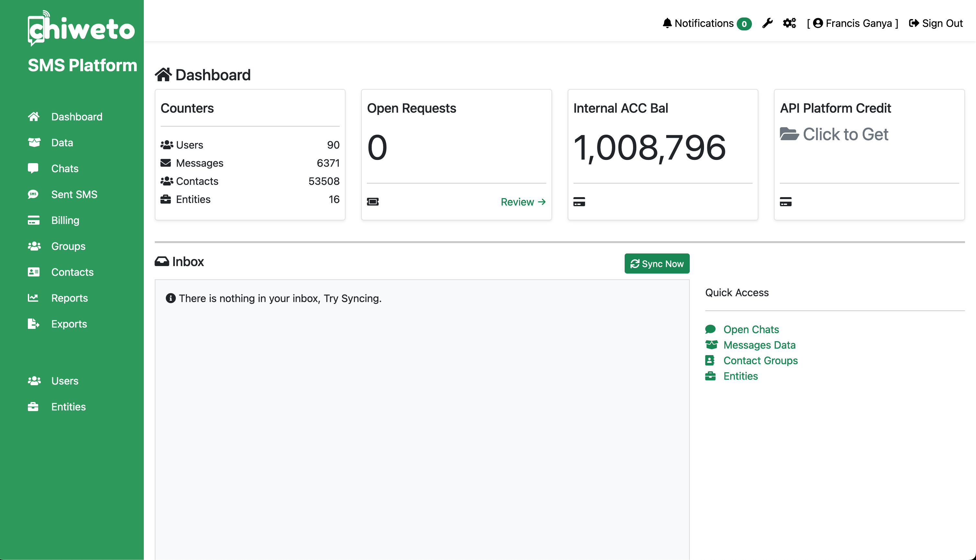Click the chiweto logo
976x560 pixels.
[x=81, y=28]
